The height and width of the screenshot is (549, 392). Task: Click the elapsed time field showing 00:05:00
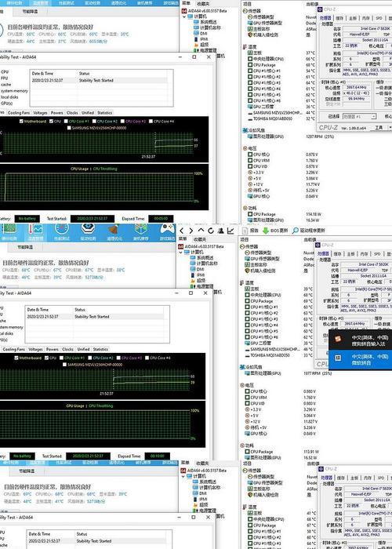161,219
